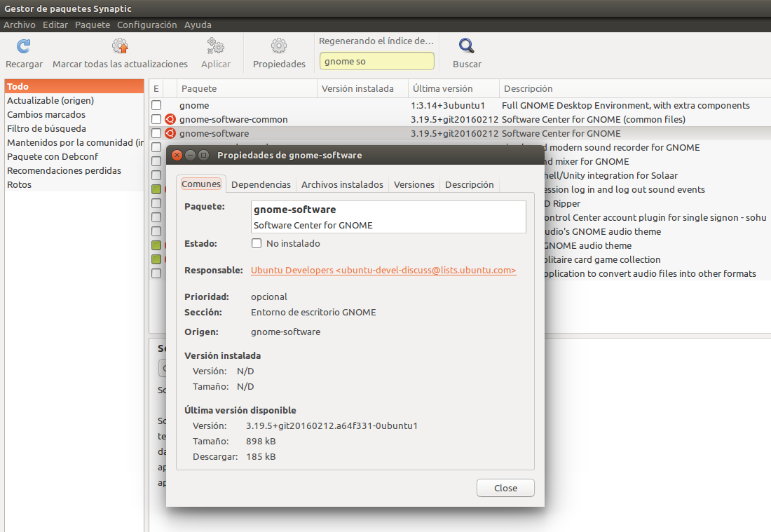This screenshot has width=771, height=532.
Task: Mark the gnome-software-common checkbox
Action: pyautogui.click(x=156, y=119)
